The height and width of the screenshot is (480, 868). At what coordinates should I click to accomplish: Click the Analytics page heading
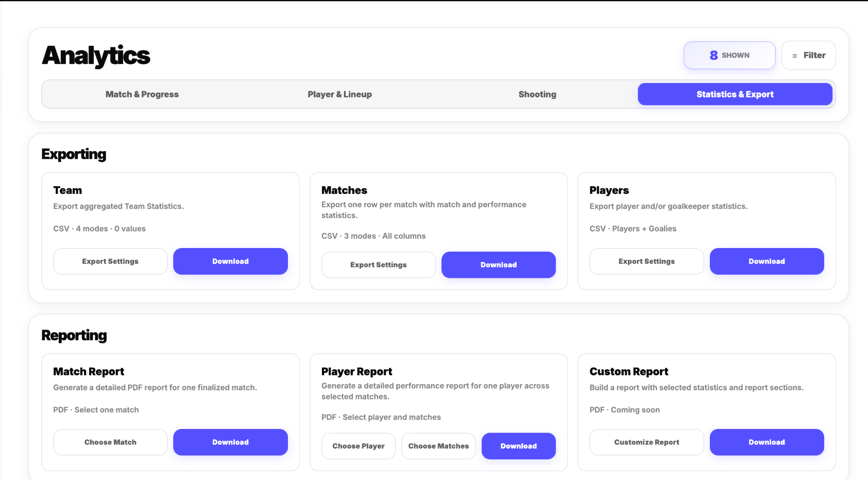click(96, 56)
